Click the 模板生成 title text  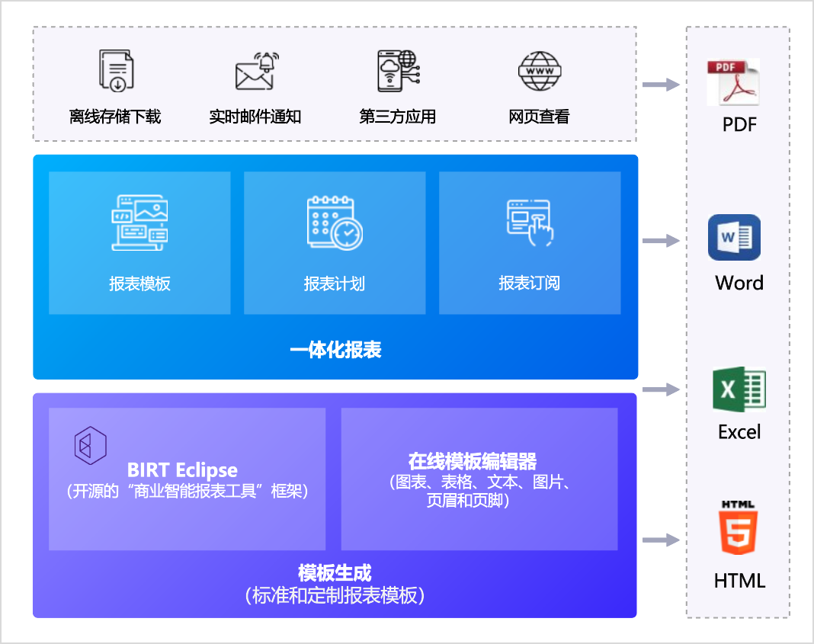coord(335,573)
